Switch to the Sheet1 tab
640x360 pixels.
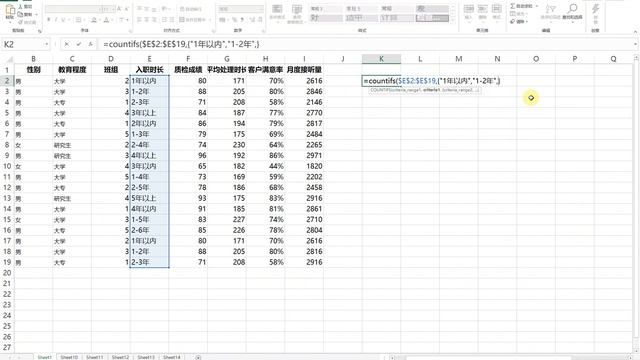click(x=44, y=357)
